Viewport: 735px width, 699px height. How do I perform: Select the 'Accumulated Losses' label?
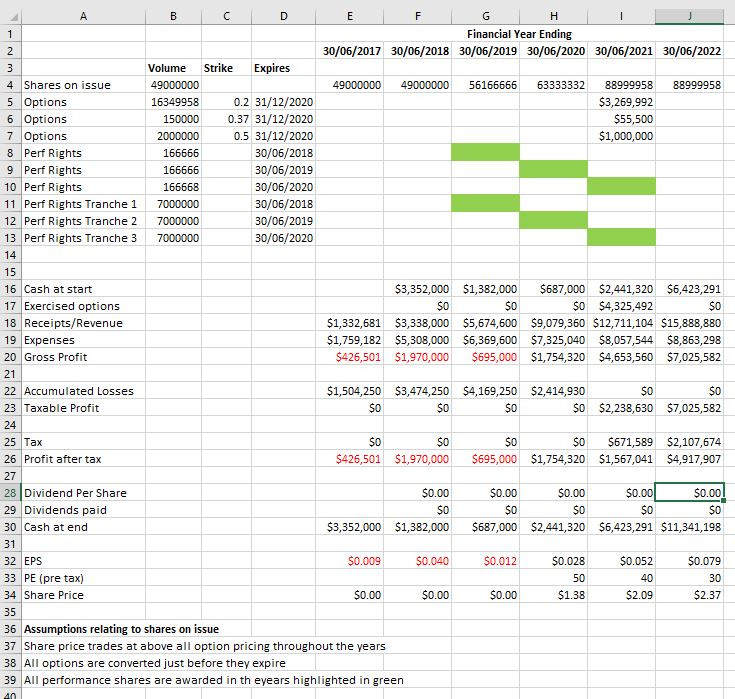point(83,391)
